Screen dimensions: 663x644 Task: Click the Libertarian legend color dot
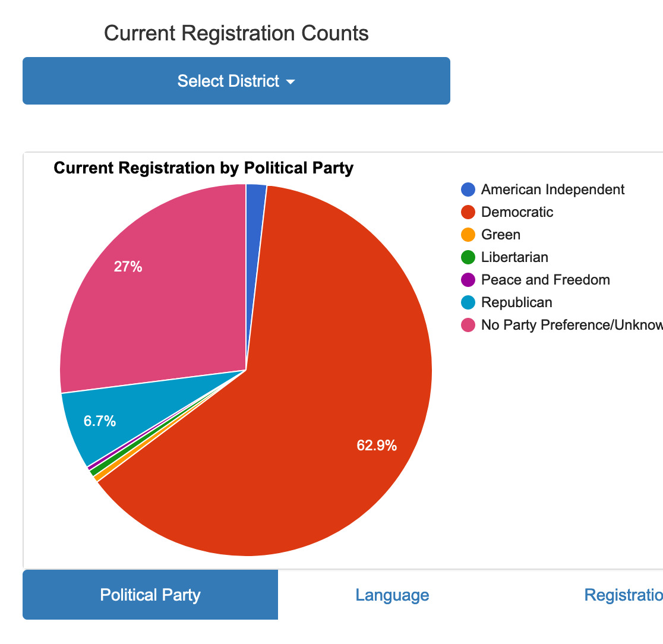[x=468, y=257]
